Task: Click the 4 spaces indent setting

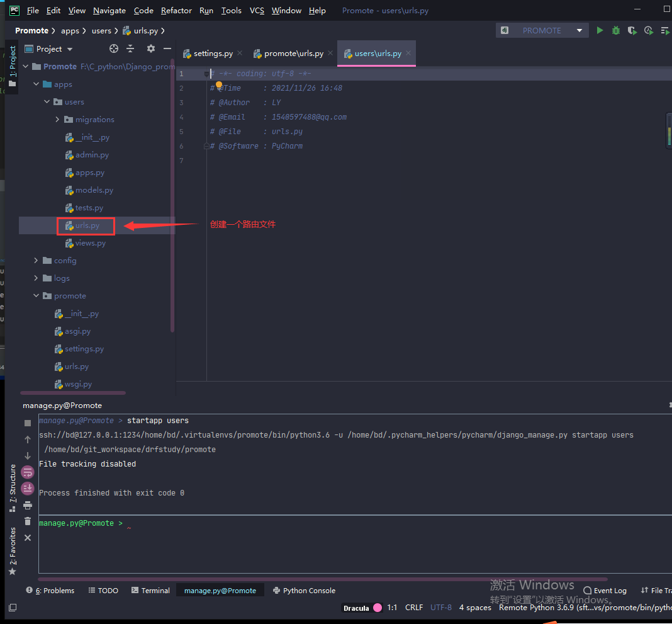Action: click(x=475, y=608)
